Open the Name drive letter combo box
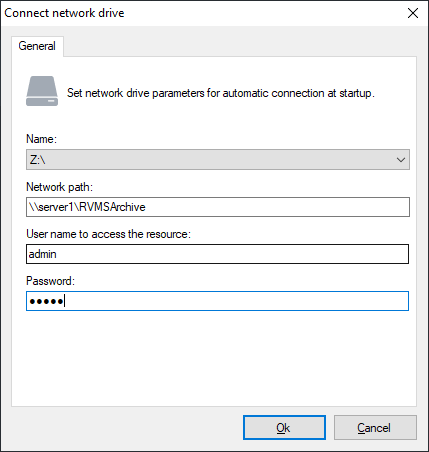The height and width of the screenshot is (452, 429). coord(218,160)
